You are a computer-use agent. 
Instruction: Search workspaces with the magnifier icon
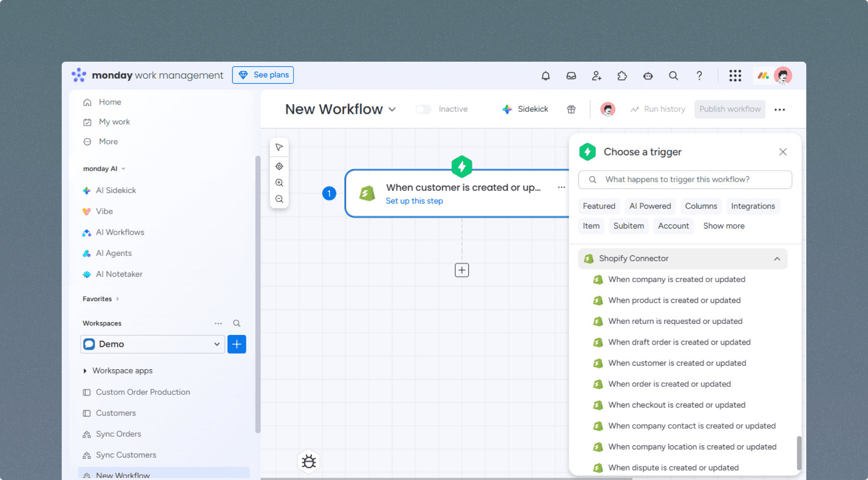pos(237,323)
